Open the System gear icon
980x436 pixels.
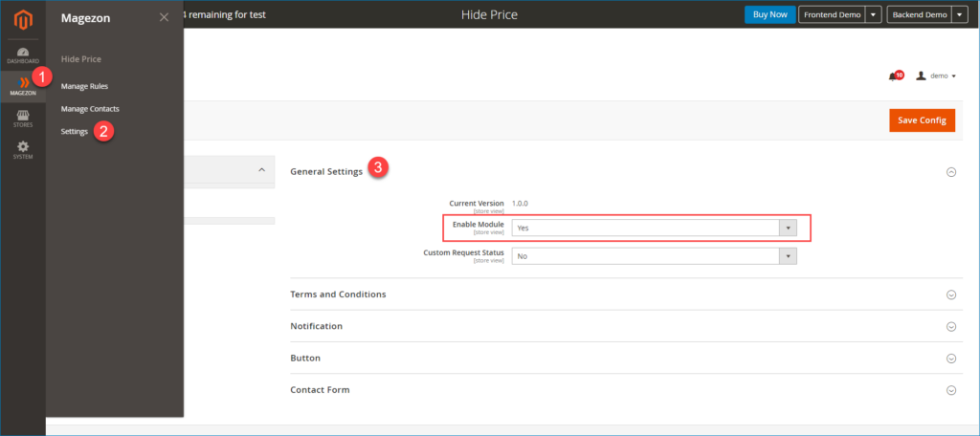(23, 150)
